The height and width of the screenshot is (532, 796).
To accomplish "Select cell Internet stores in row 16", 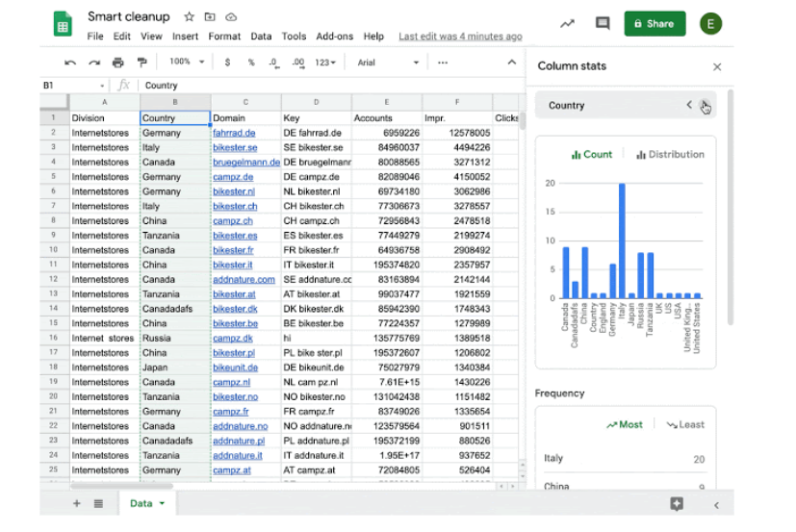I will pyautogui.click(x=105, y=338).
